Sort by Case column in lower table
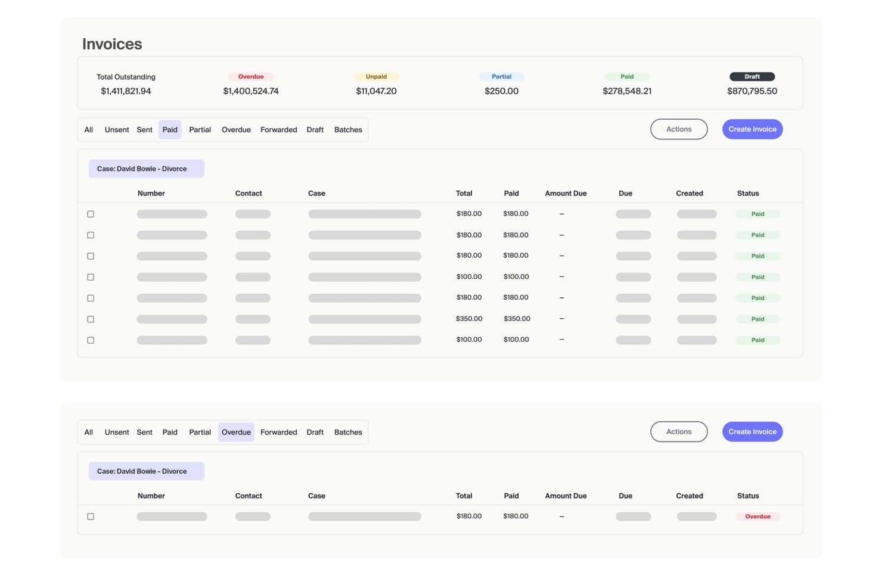Screen dimensions: 882x588 pyautogui.click(x=316, y=496)
